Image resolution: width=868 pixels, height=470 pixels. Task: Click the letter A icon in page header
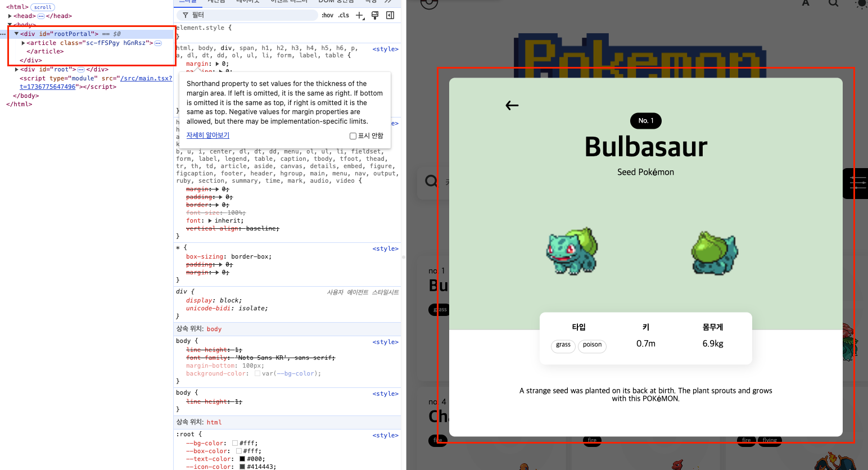(806, 3)
